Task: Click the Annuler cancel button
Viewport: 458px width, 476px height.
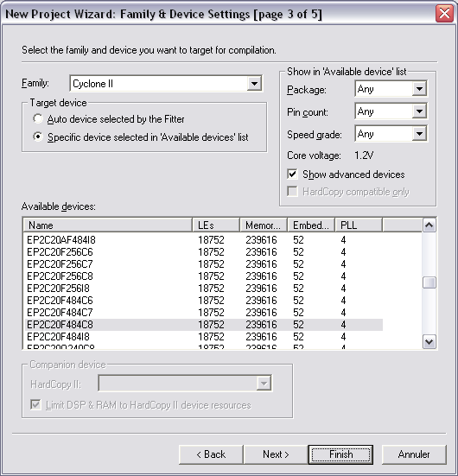Action: (414, 454)
